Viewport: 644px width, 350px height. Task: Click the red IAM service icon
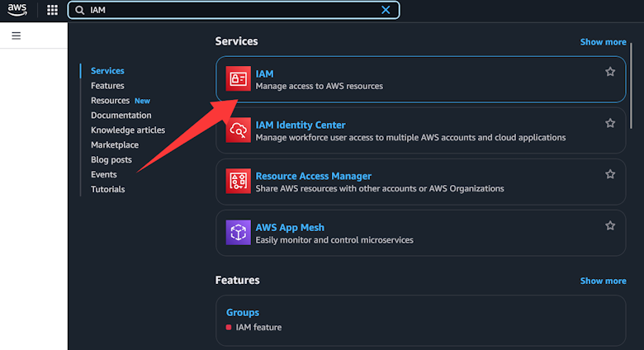(238, 79)
